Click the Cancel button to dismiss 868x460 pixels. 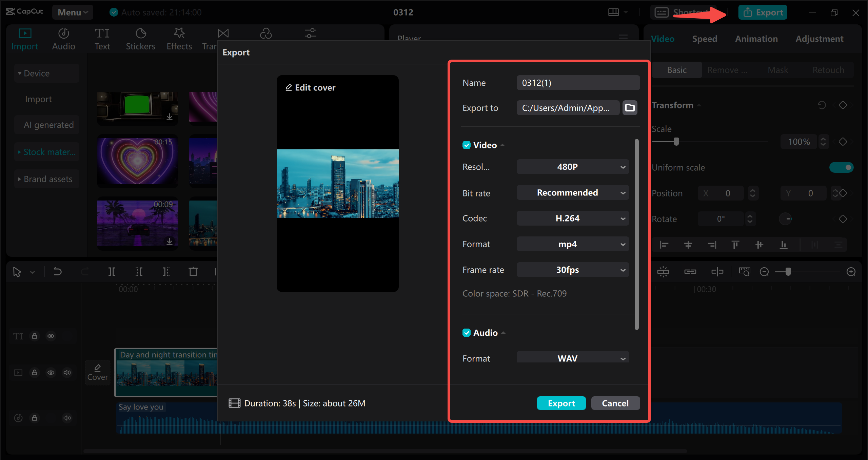pos(614,403)
